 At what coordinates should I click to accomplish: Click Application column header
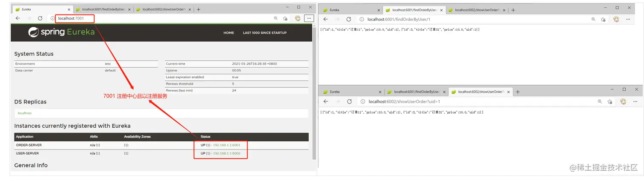(x=25, y=137)
